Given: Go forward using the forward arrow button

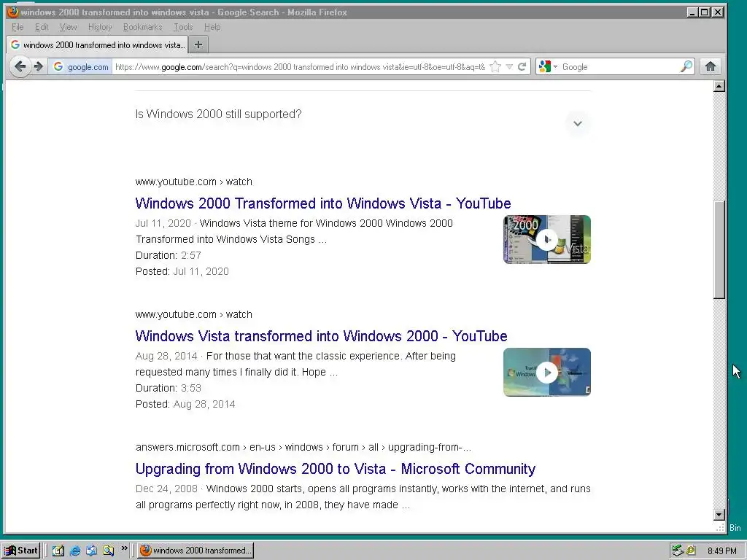Looking at the screenshot, I should pos(39,66).
